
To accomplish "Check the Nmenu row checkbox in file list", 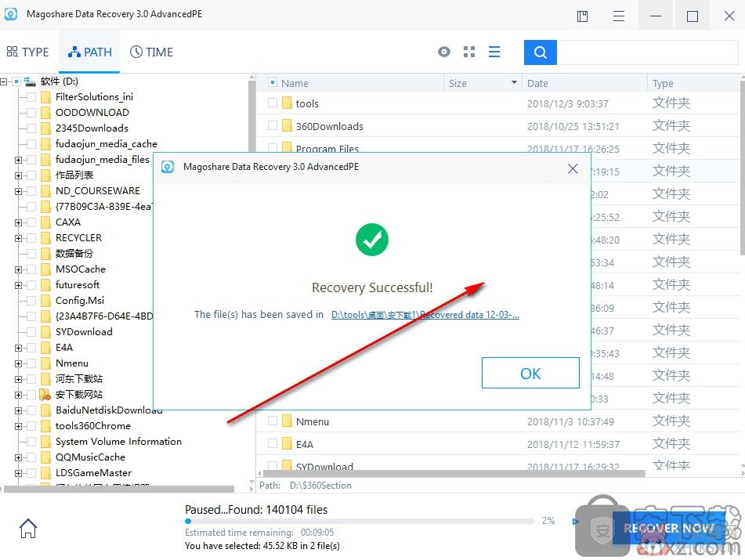I will click(x=273, y=421).
